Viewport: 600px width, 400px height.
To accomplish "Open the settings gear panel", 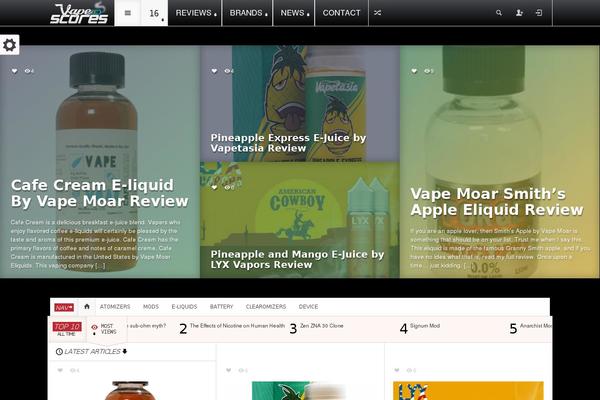I will (x=9, y=45).
